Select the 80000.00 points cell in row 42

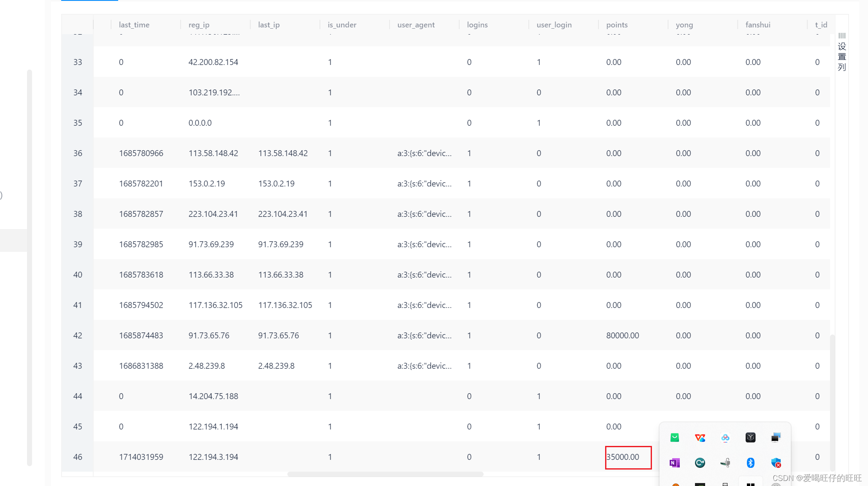pos(622,335)
